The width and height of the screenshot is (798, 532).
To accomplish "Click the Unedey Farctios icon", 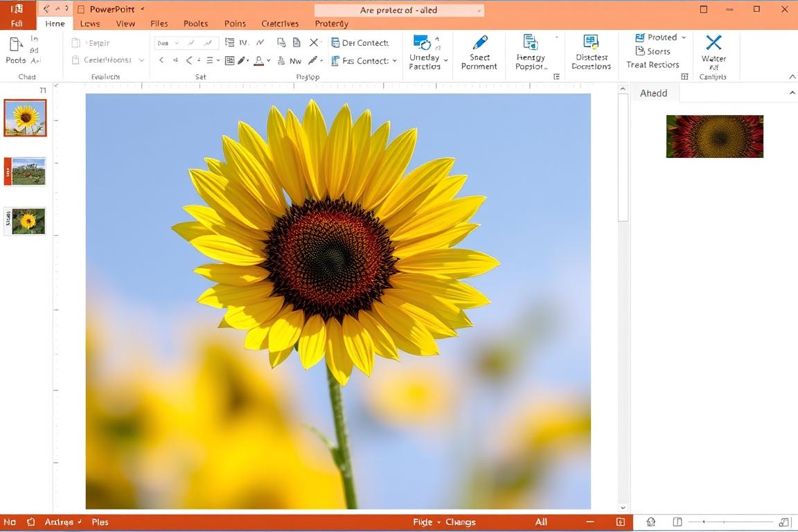I will tap(421, 43).
